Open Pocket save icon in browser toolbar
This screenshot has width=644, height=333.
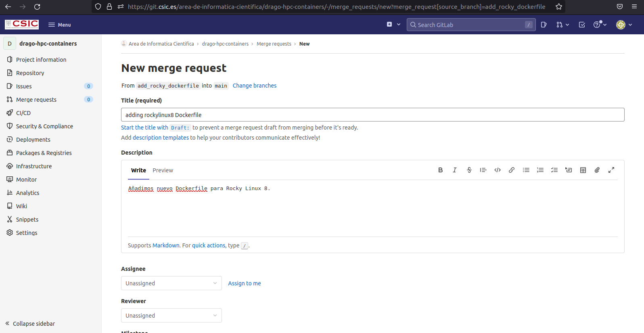[x=620, y=6]
